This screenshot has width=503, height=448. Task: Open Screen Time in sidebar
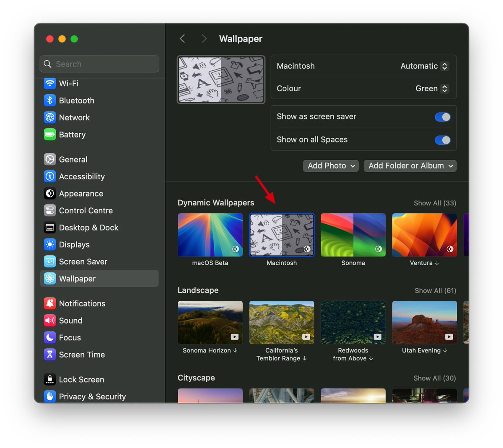point(99,355)
